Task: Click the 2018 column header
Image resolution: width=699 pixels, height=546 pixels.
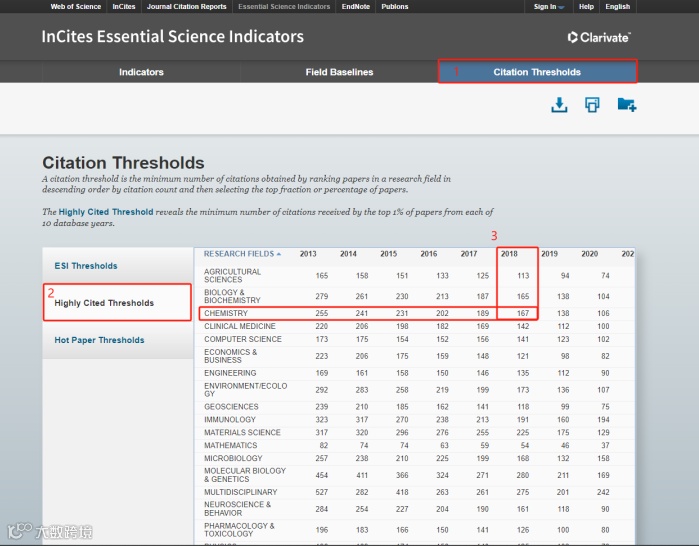Action: [509, 254]
